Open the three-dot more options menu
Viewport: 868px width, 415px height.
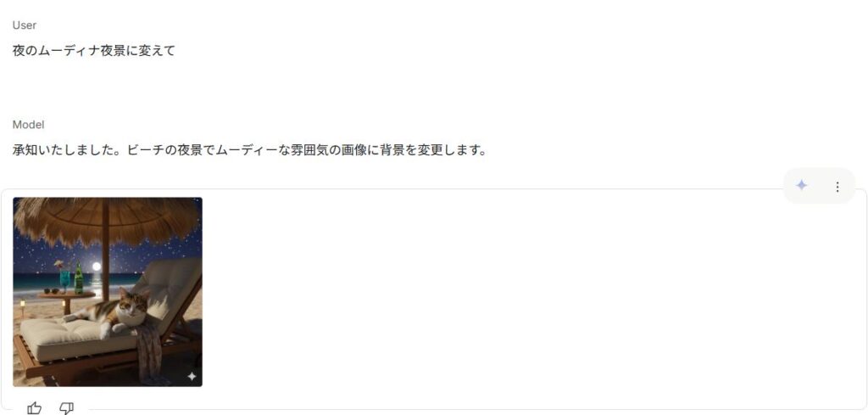click(837, 187)
